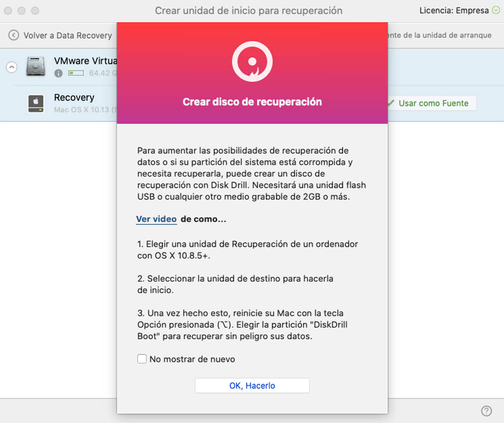
Task: Open the info icon under VMware disk
Action: pyautogui.click(x=59, y=73)
